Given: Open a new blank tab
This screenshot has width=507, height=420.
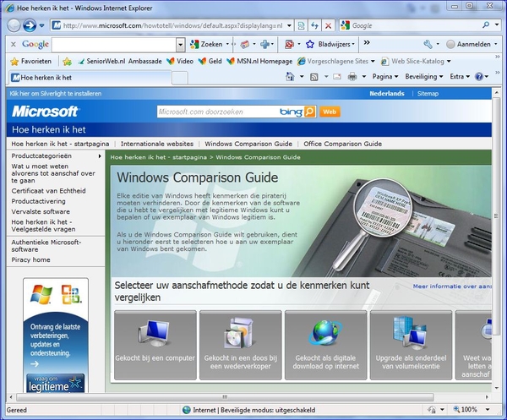Looking at the screenshot, I should [180, 78].
